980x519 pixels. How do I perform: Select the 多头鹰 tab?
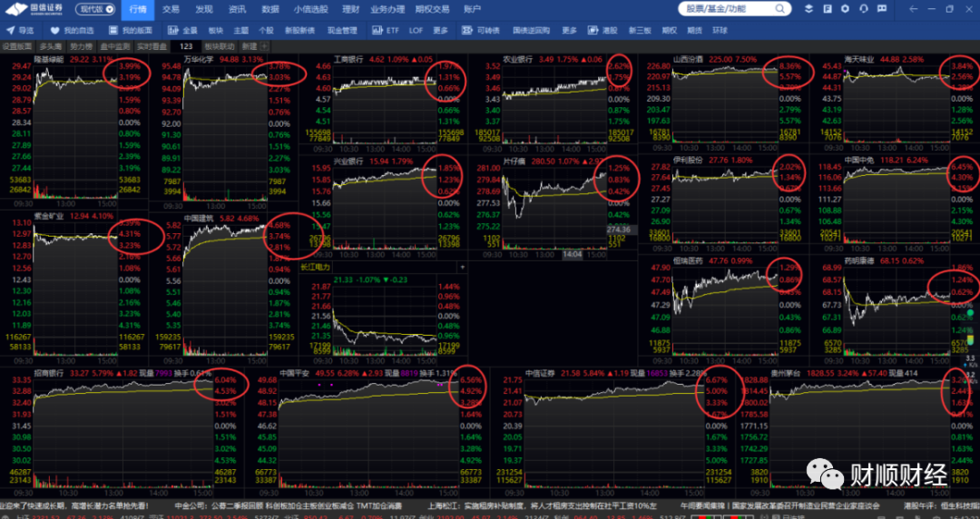coord(51,46)
